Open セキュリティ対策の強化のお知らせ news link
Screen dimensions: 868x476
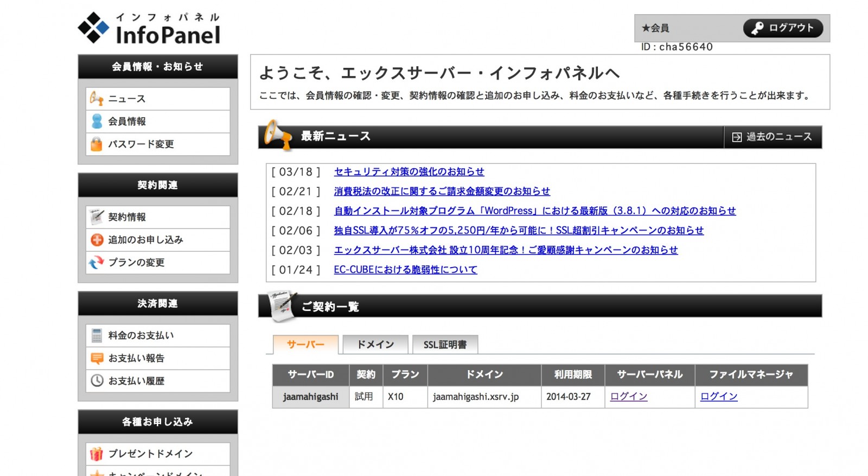pyautogui.click(x=409, y=172)
